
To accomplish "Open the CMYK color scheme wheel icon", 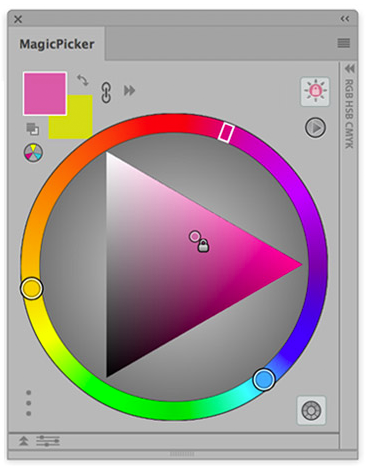I will (x=33, y=153).
